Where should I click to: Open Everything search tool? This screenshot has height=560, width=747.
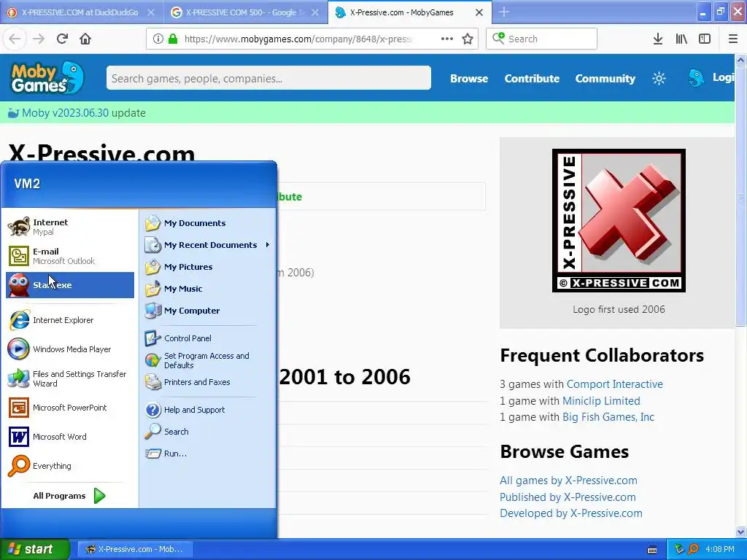coord(70,466)
